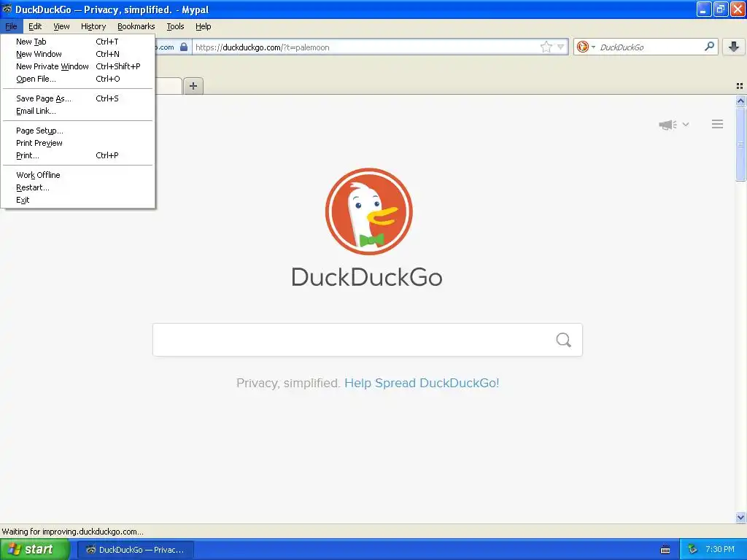
Task: Expand the chevron beside the megaphone
Action: [686, 124]
